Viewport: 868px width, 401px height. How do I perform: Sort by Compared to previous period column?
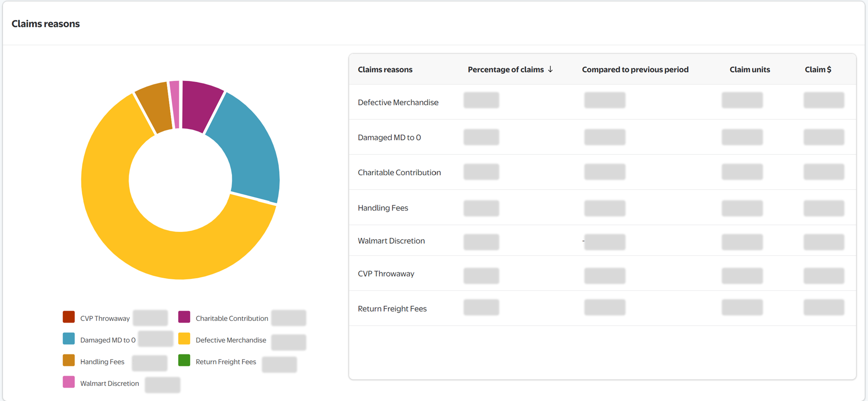pos(635,70)
